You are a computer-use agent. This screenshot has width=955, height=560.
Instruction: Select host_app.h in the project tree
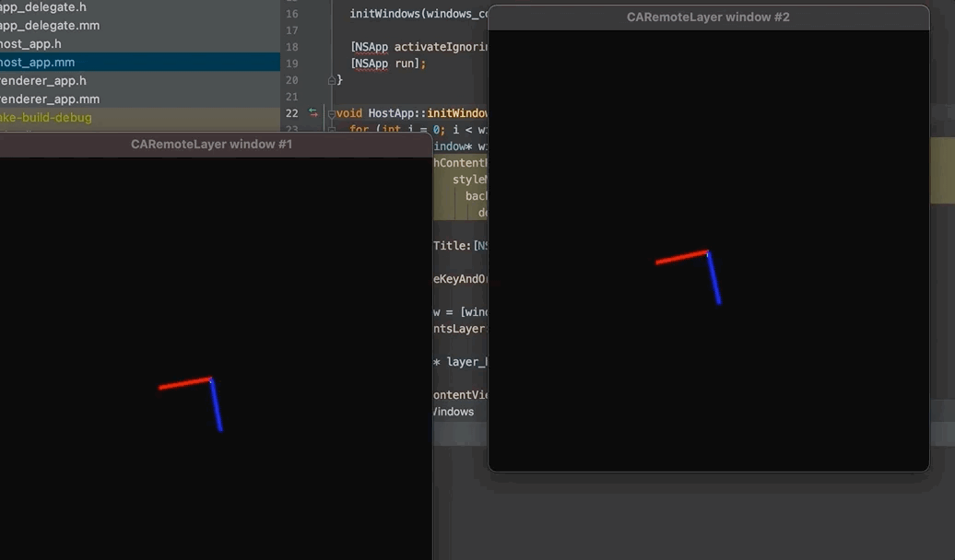coord(30,44)
